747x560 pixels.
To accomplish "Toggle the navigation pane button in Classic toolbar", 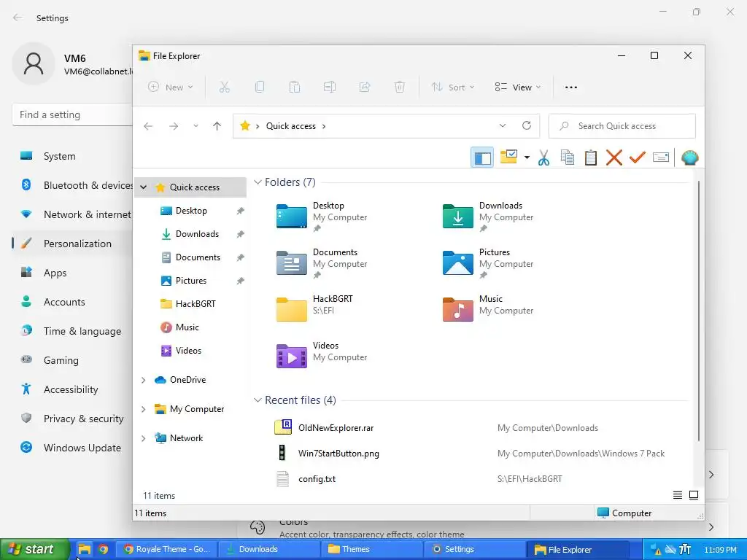I will (x=481, y=157).
